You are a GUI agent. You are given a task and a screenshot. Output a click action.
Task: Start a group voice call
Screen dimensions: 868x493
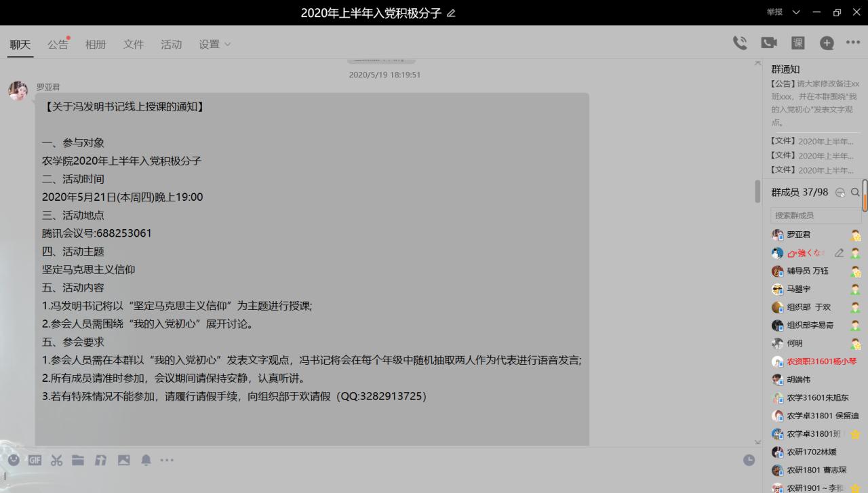click(x=739, y=42)
